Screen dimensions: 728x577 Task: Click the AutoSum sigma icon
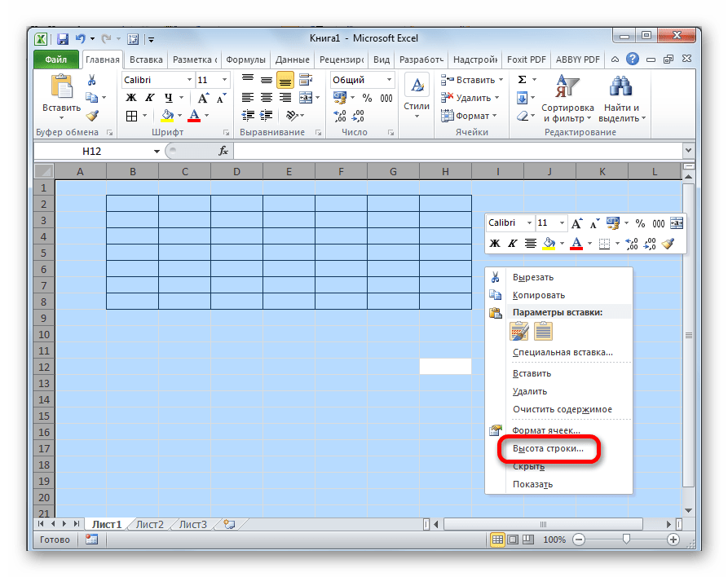[x=523, y=80]
